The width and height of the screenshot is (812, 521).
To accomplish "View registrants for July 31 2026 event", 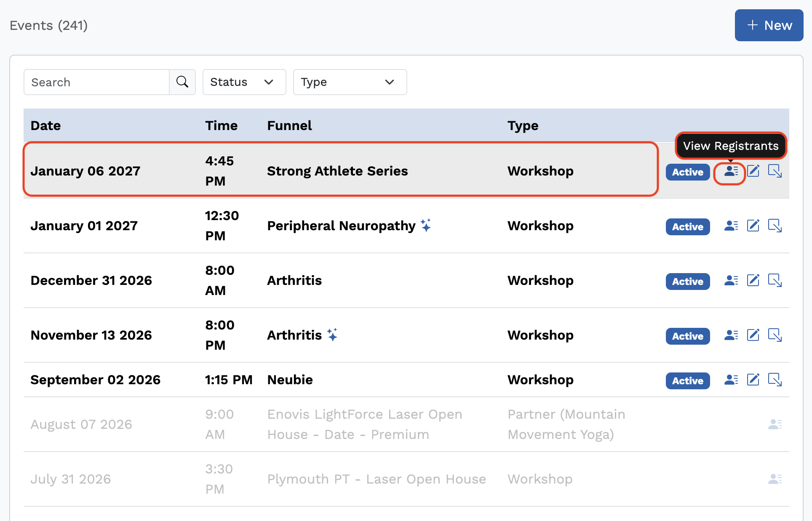I will point(775,479).
